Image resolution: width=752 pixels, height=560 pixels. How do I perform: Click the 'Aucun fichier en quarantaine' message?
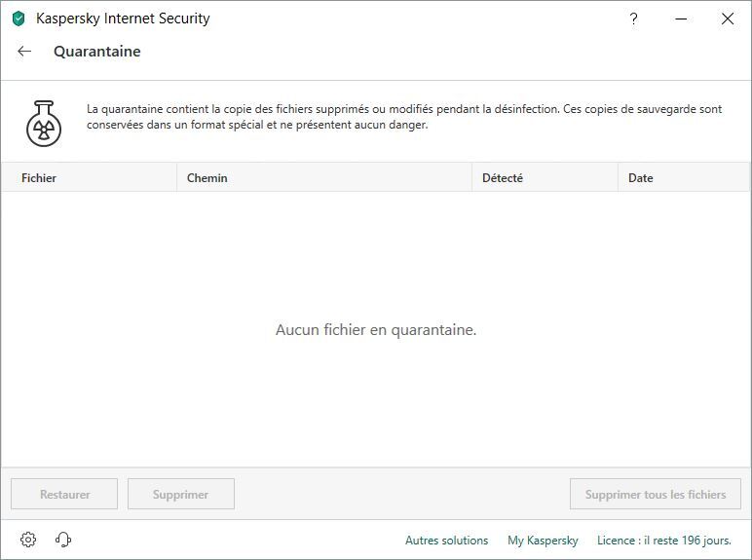tap(376, 330)
